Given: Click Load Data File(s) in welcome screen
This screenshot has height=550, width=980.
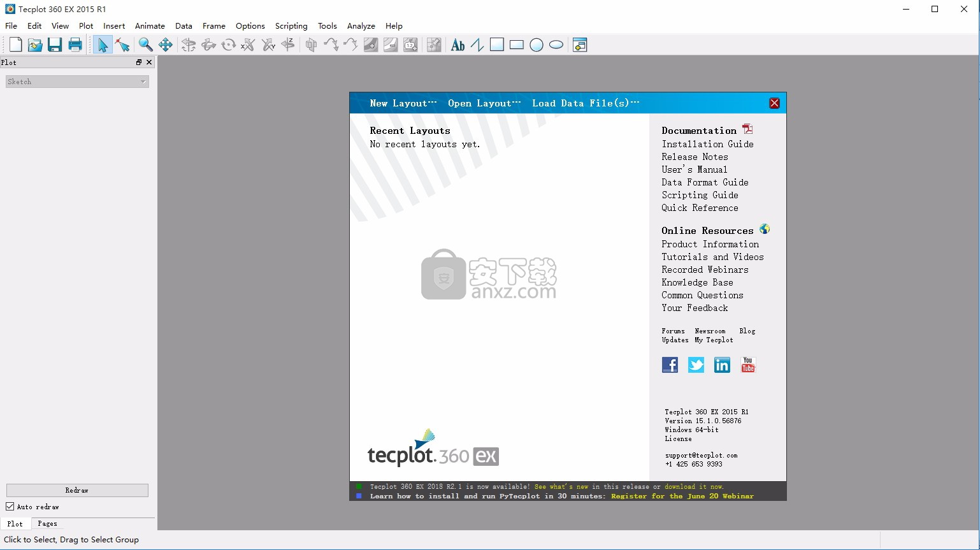Looking at the screenshot, I should tap(586, 103).
